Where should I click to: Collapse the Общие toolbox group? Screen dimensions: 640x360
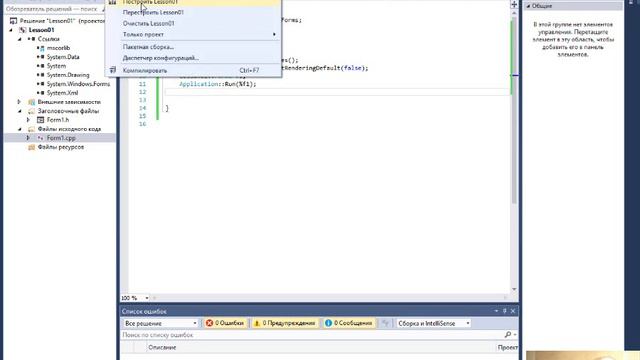click(529, 6)
